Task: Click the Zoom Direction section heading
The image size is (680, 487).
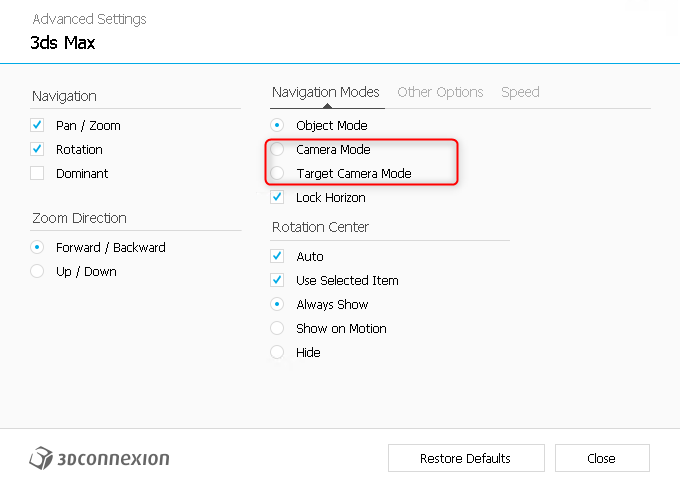Action: 79,218
